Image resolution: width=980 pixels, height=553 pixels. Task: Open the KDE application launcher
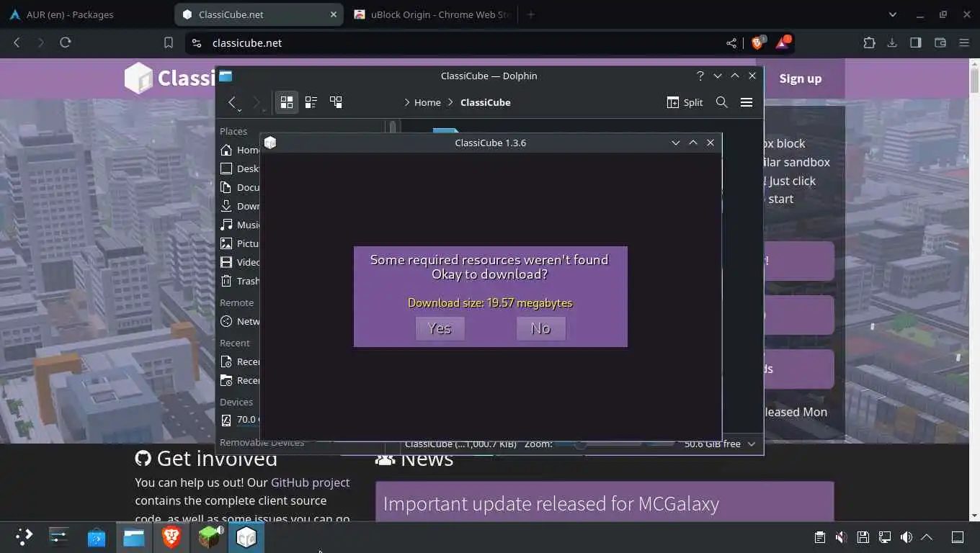[x=24, y=536]
